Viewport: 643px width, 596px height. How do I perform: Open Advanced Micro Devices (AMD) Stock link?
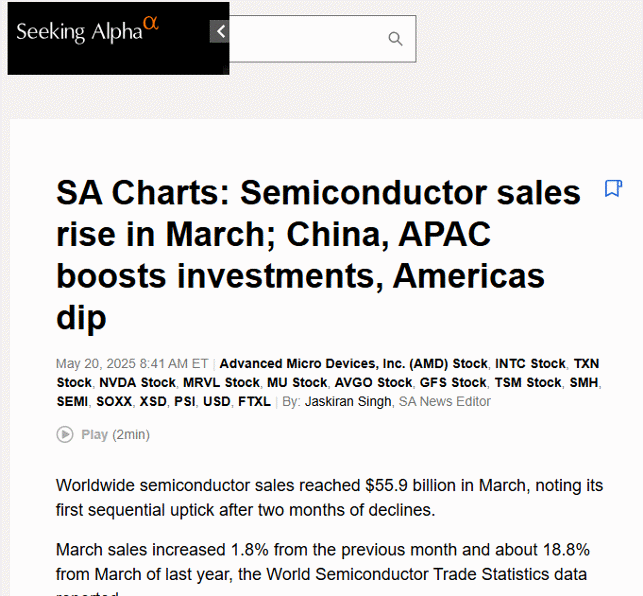(353, 363)
